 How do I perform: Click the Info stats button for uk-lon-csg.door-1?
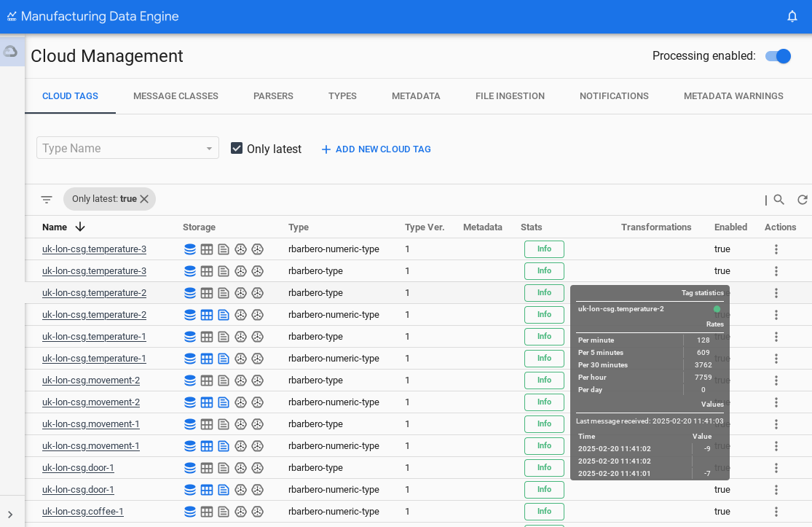coord(544,467)
